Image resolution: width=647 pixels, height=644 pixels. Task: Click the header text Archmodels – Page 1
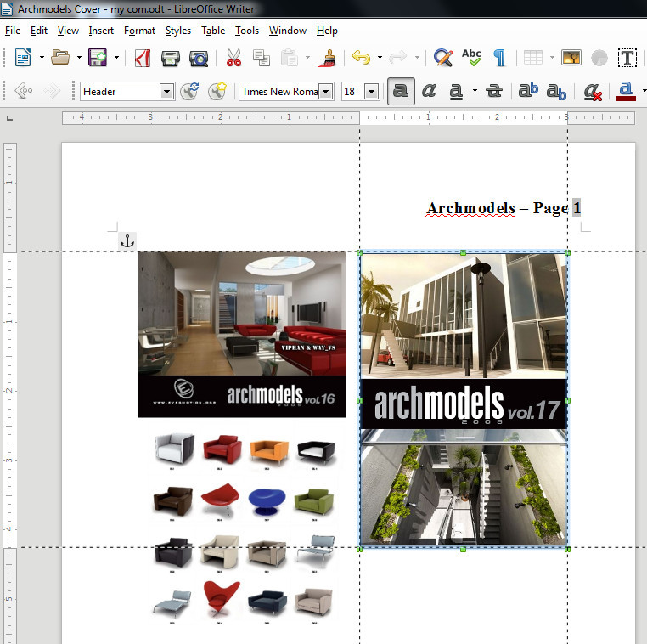click(x=504, y=208)
